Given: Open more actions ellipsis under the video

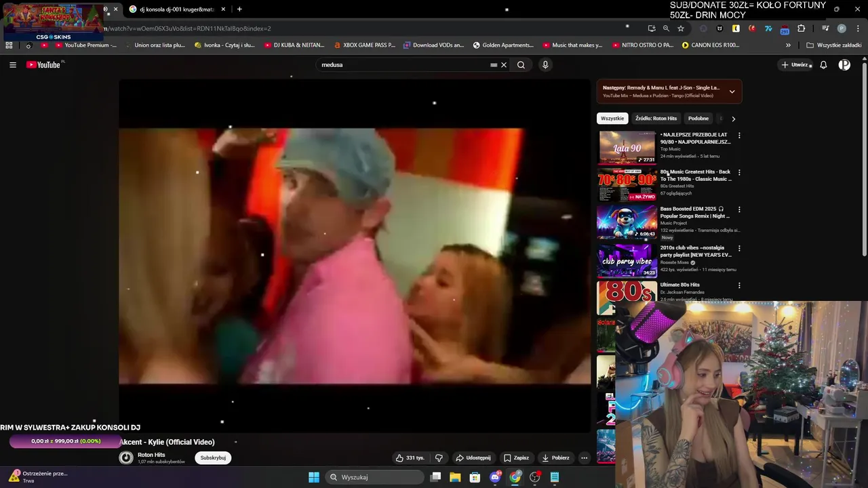Looking at the screenshot, I should point(584,458).
